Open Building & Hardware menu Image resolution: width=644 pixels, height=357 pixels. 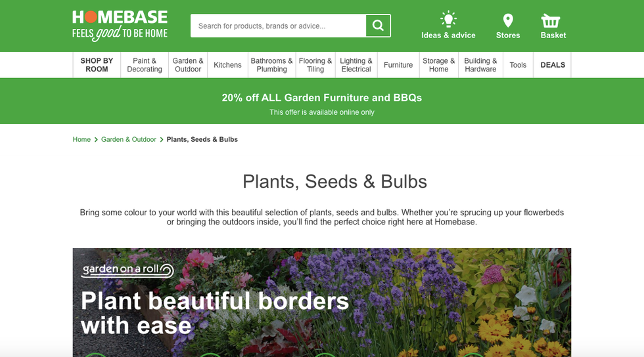480,65
